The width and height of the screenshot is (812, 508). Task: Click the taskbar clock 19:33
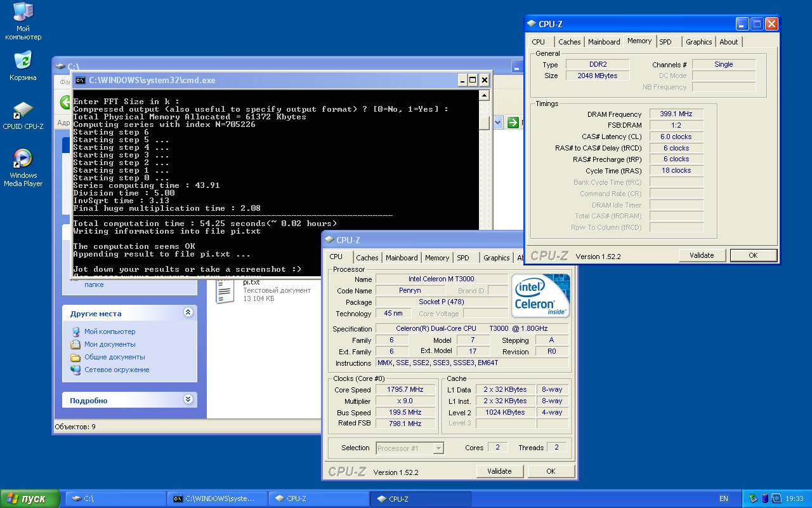794,499
